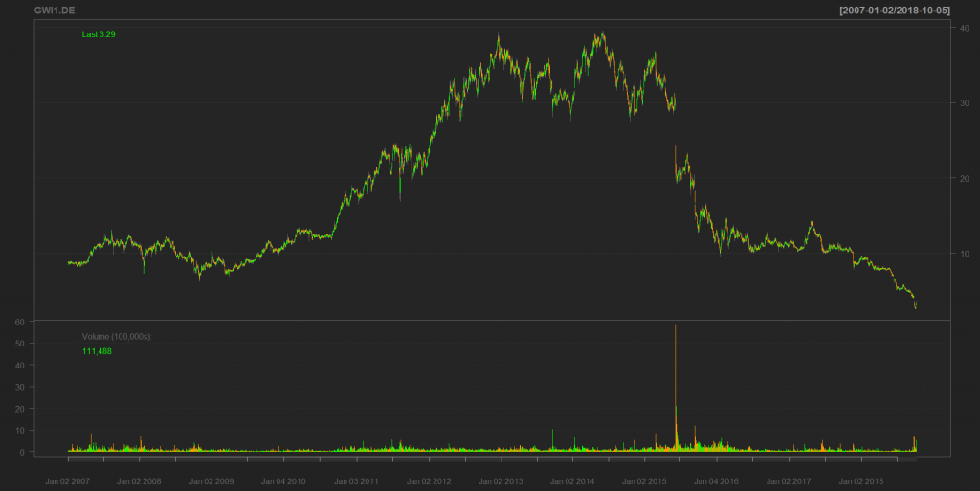Pick the 'Jan 04 2010' date label

[x=284, y=481]
